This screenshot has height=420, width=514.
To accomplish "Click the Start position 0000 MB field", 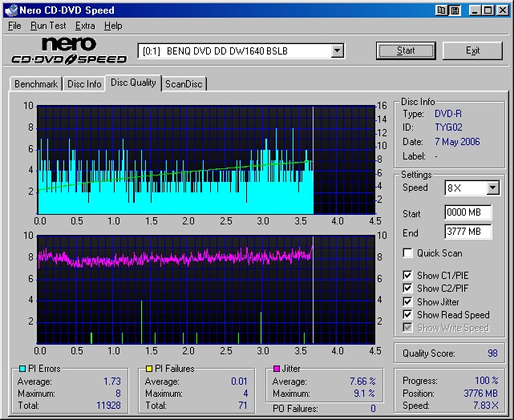I will coord(468,212).
